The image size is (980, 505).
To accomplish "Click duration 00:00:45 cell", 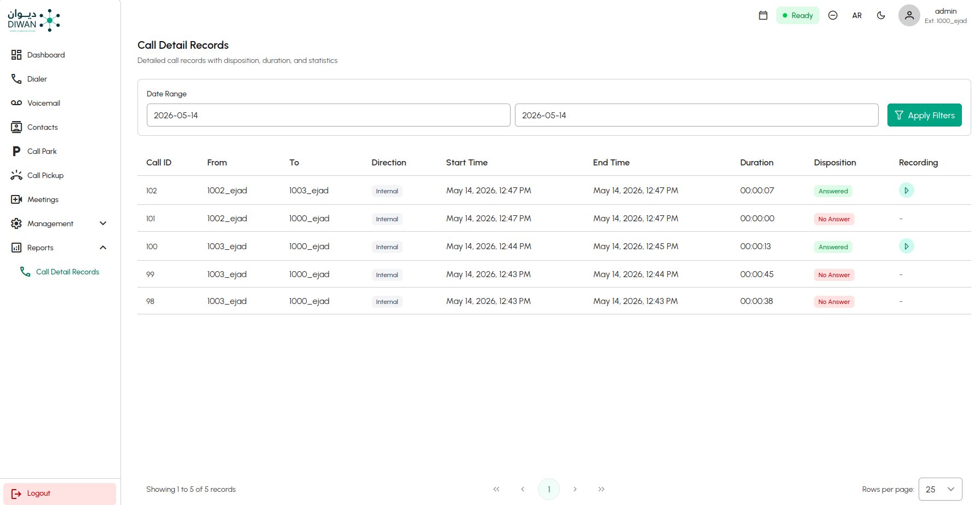I will click(757, 274).
